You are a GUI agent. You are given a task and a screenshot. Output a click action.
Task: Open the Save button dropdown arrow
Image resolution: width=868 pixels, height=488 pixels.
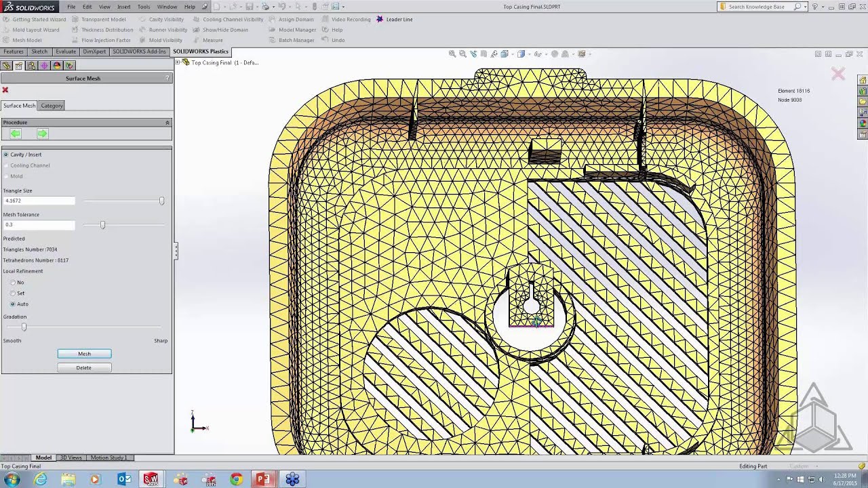(x=258, y=7)
